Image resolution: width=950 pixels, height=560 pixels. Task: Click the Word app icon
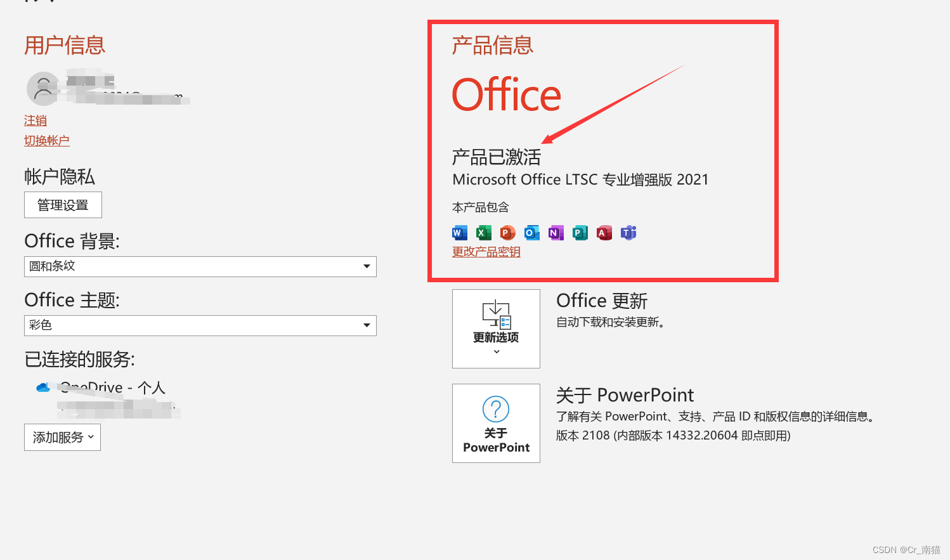pyautogui.click(x=460, y=233)
